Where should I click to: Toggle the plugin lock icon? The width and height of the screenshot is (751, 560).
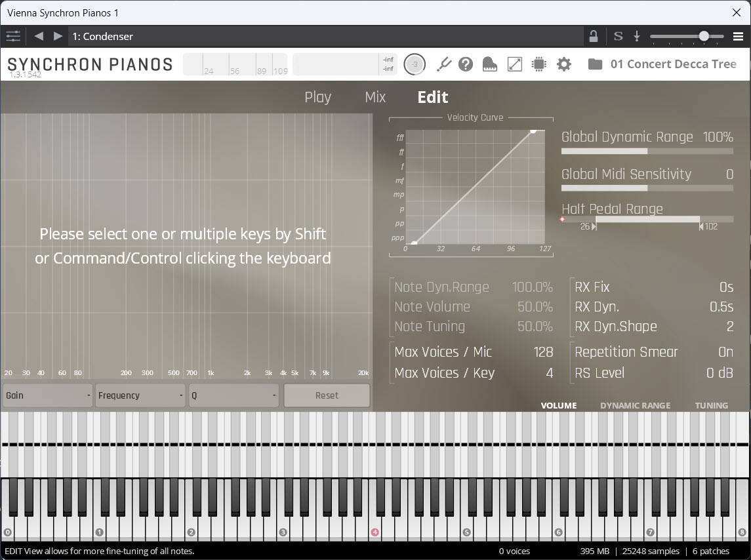pos(593,36)
